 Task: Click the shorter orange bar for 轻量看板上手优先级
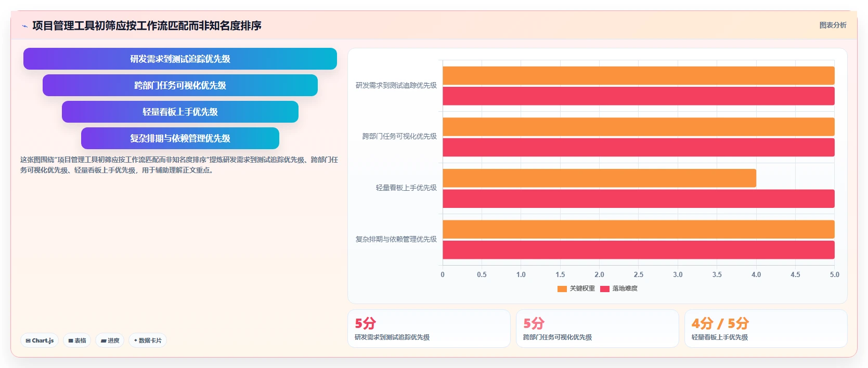coord(599,178)
